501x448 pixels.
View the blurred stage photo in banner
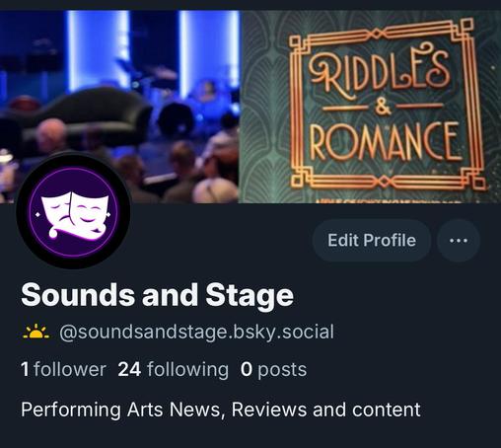tap(119, 107)
